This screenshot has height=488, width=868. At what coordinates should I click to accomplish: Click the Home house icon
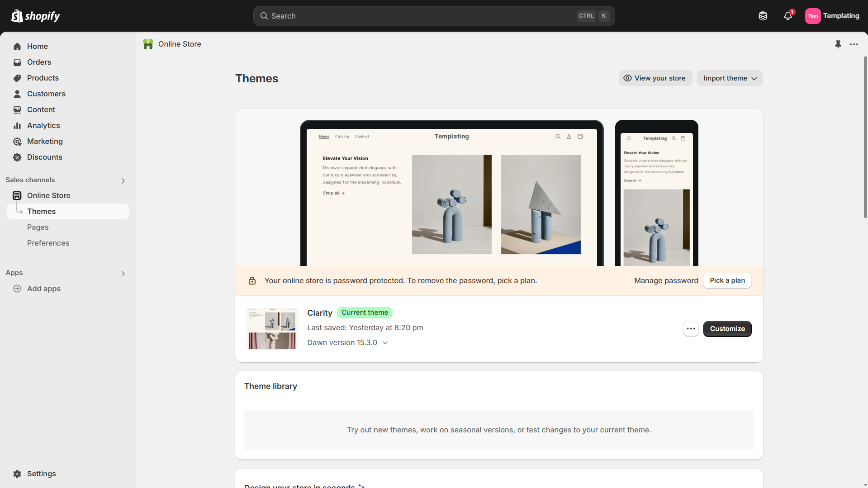click(17, 46)
